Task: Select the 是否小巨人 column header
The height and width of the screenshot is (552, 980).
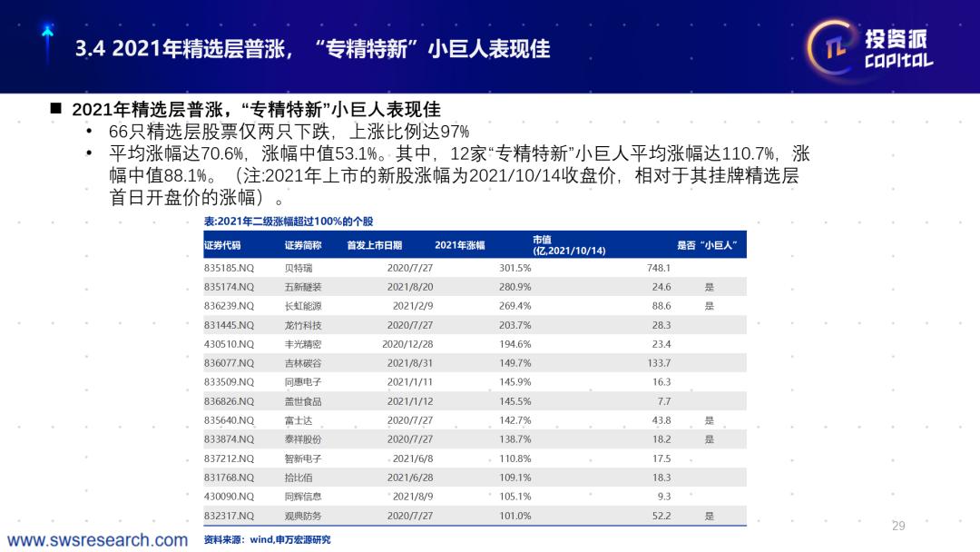Action: pos(707,245)
